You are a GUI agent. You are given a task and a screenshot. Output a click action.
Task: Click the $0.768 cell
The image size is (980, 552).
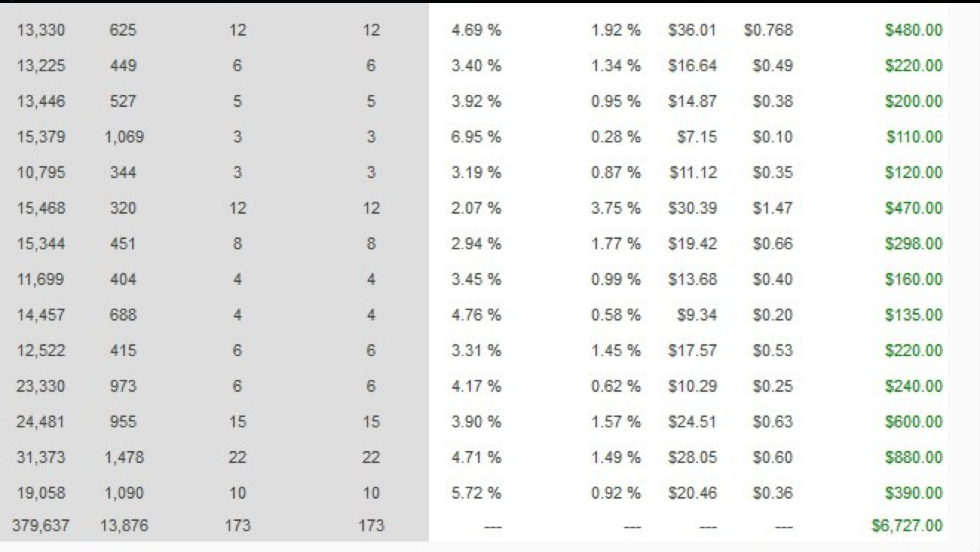click(768, 30)
